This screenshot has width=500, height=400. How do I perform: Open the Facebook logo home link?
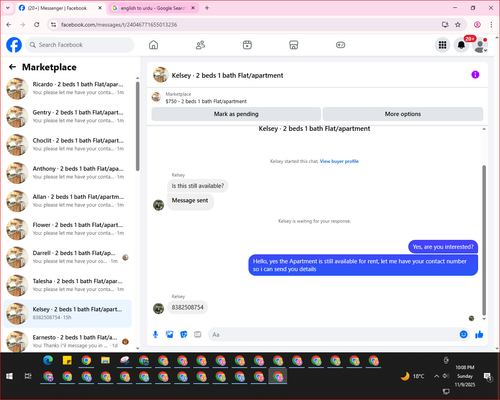coord(14,45)
